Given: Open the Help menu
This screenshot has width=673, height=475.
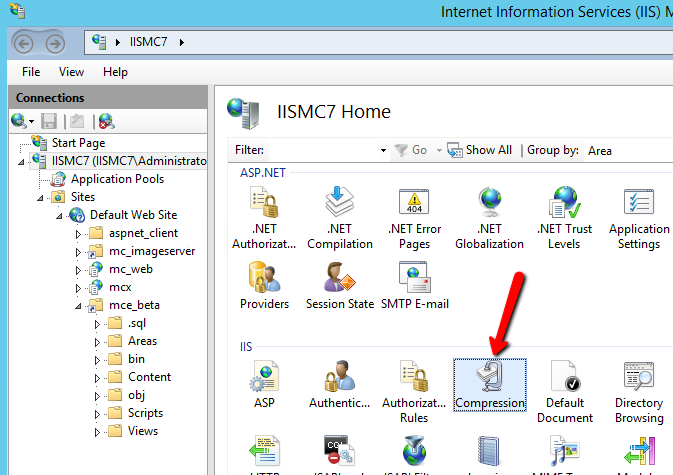Looking at the screenshot, I should (115, 72).
